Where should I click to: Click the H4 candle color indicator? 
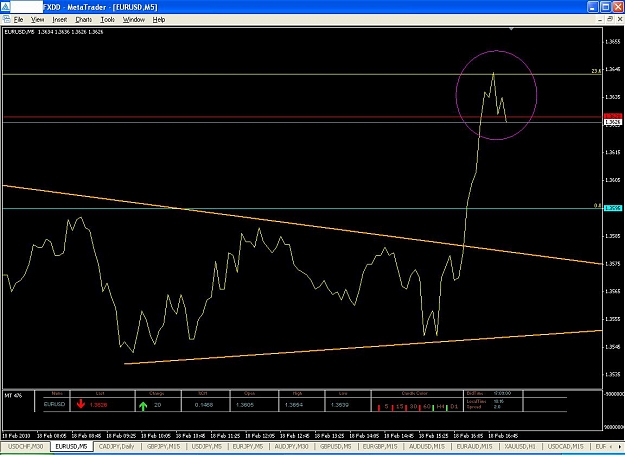tap(438, 407)
